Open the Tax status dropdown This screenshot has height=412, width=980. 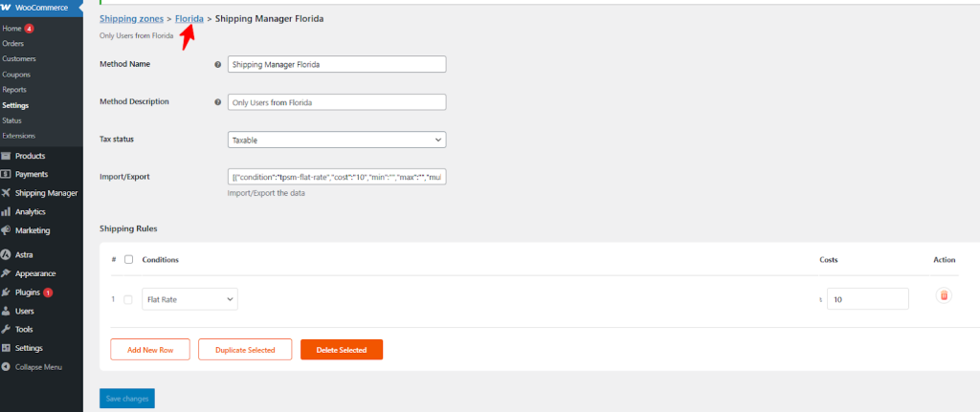[337, 140]
